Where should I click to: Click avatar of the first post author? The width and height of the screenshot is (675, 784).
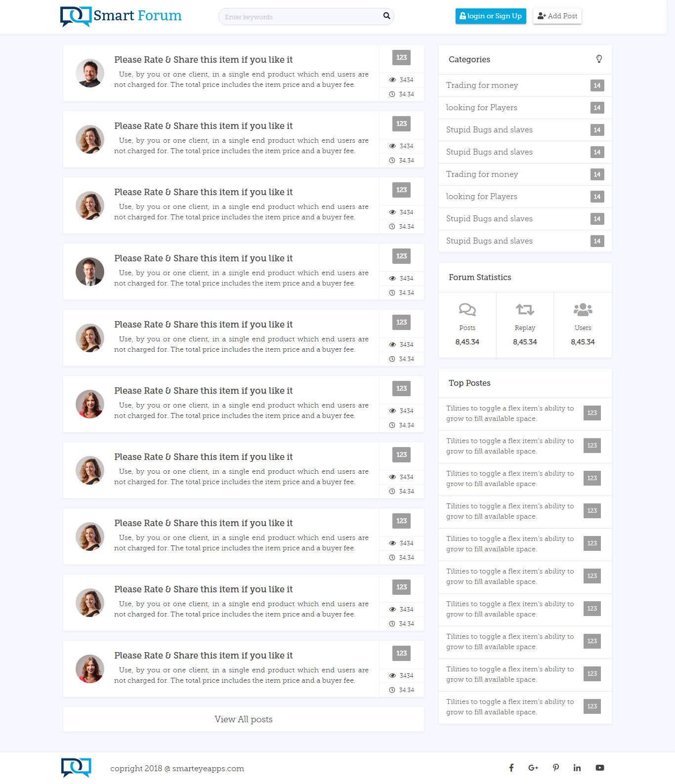(x=90, y=73)
